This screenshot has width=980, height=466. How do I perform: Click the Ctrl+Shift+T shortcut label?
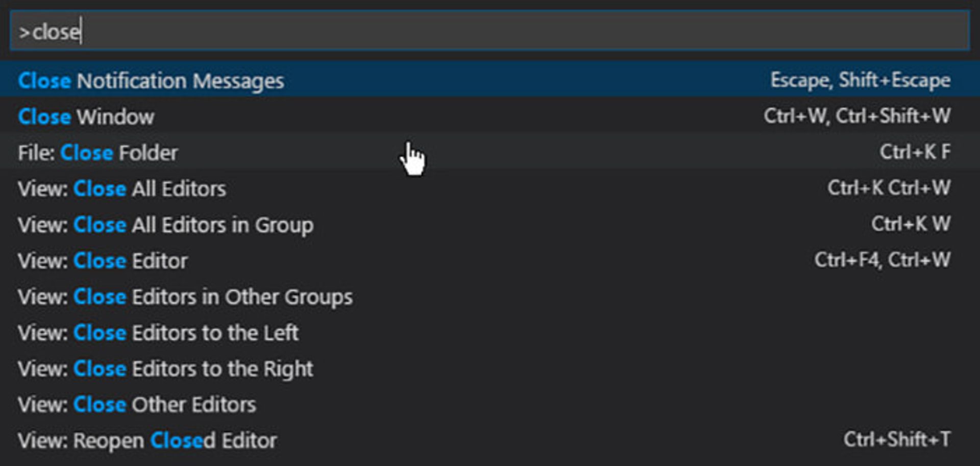897,439
